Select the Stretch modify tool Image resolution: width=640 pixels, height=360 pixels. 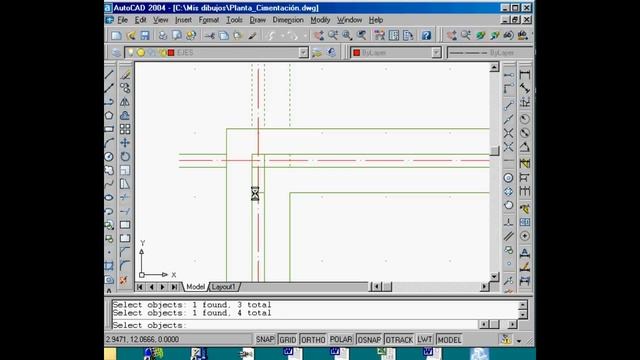(125, 184)
